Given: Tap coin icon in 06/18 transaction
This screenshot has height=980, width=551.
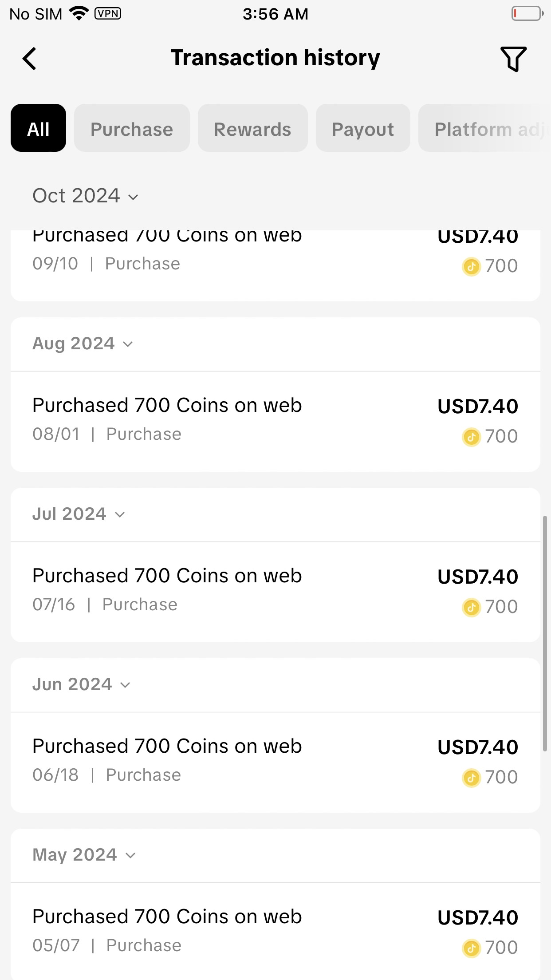Looking at the screenshot, I should point(471,778).
